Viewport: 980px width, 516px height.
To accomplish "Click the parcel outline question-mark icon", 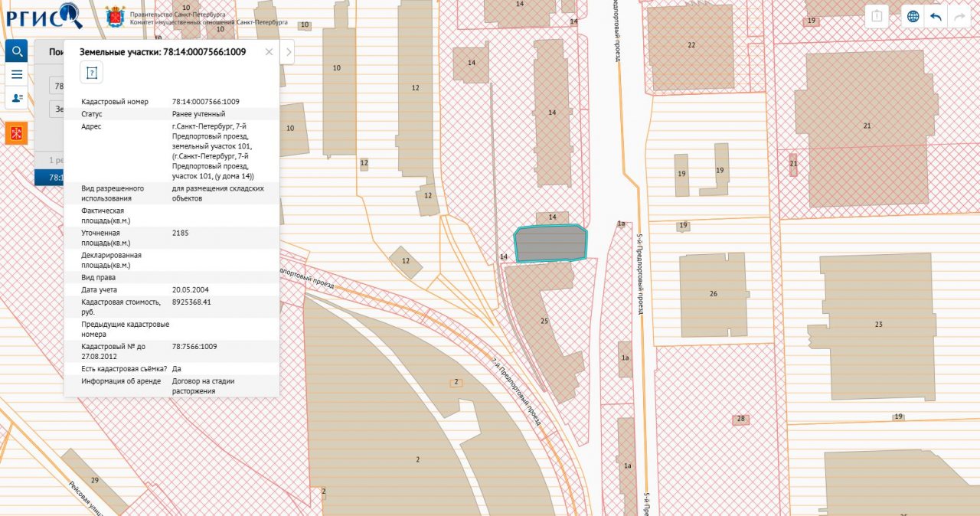I will [91, 73].
